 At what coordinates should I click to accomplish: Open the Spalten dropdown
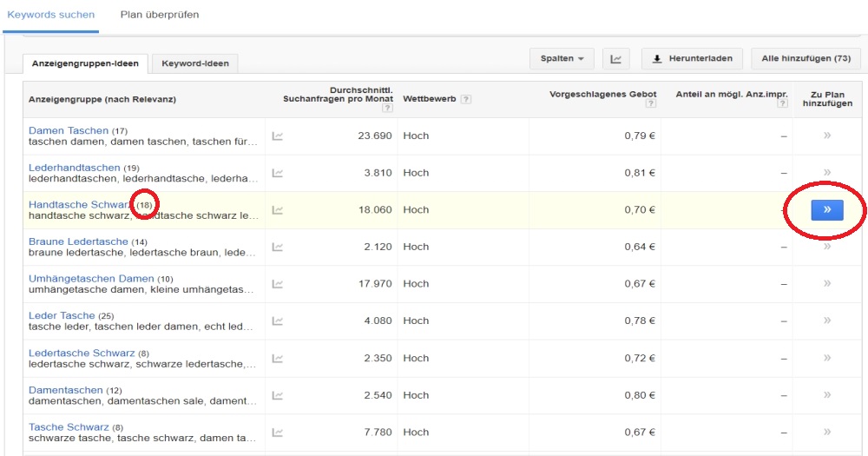[562, 59]
